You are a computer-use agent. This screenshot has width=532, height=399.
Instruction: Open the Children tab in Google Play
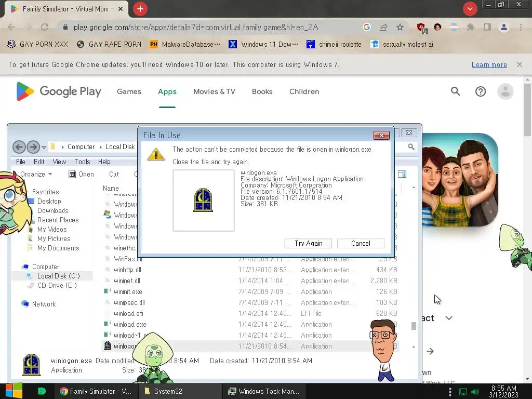(304, 91)
